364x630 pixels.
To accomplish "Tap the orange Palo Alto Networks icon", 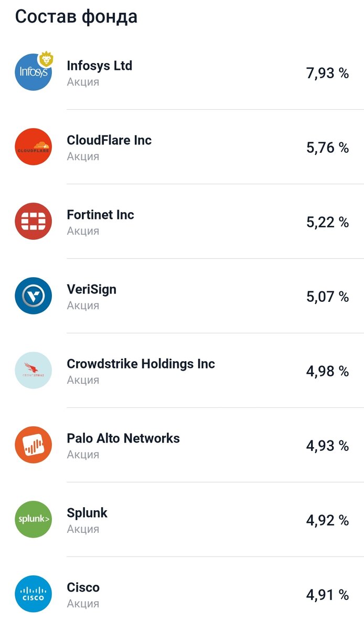I will click(33, 445).
